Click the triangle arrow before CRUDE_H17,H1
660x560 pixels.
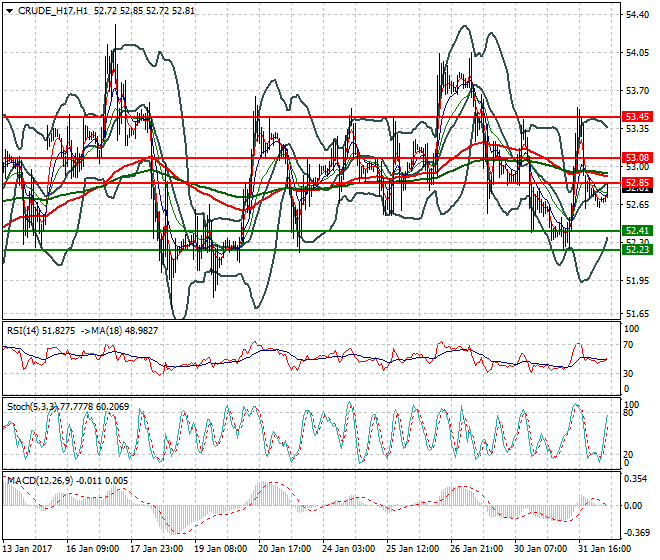pyautogui.click(x=9, y=10)
